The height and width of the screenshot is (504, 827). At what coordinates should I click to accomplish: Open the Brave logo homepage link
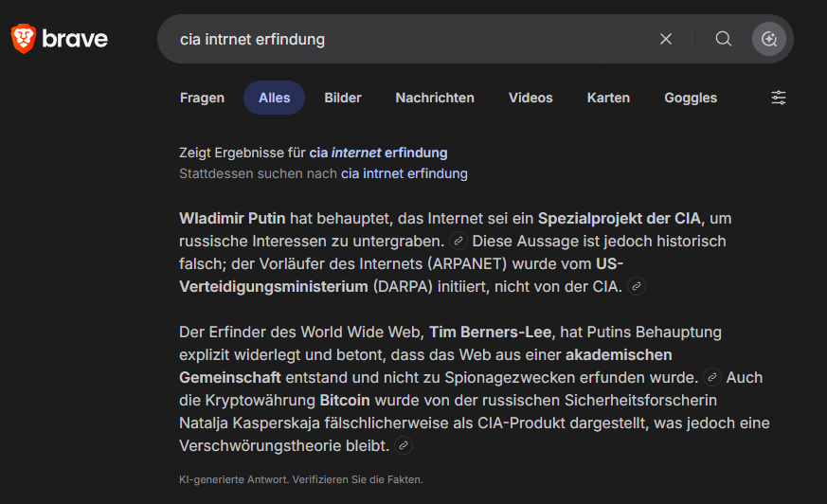tap(59, 39)
